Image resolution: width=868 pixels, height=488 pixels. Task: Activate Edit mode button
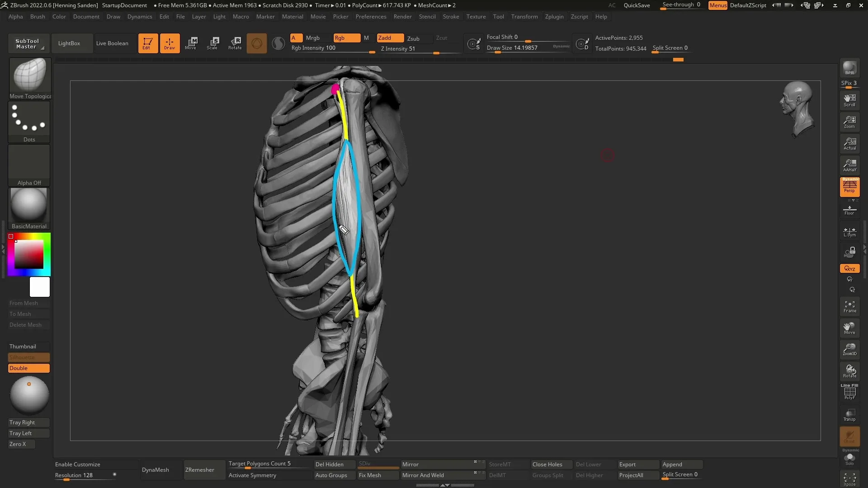tap(148, 43)
